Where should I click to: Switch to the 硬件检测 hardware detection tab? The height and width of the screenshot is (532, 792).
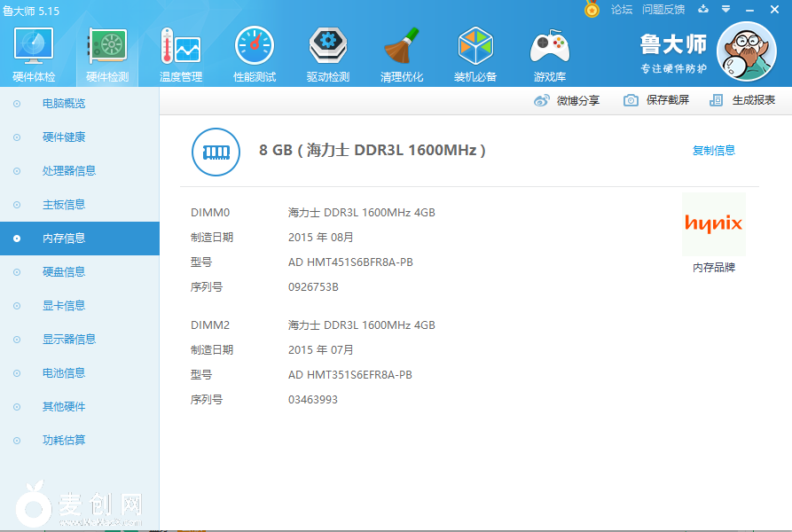tap(107, 53)
